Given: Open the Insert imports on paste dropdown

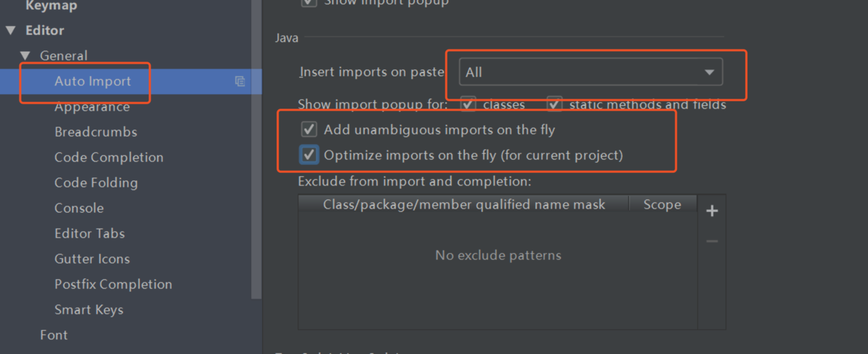Looking at the screenshot, I should click(x=590, y=72).
